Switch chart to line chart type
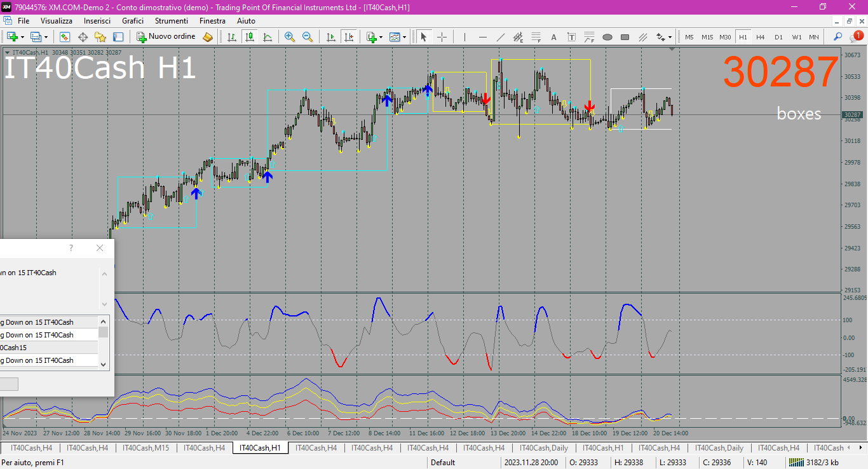This screenshot has height=469, width=868. [x=268, y=37]
